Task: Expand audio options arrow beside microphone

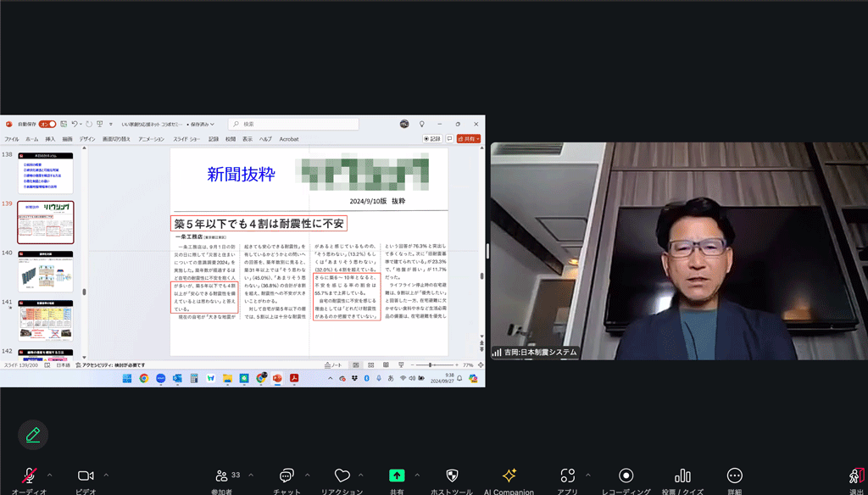Action: click(50, 476)
